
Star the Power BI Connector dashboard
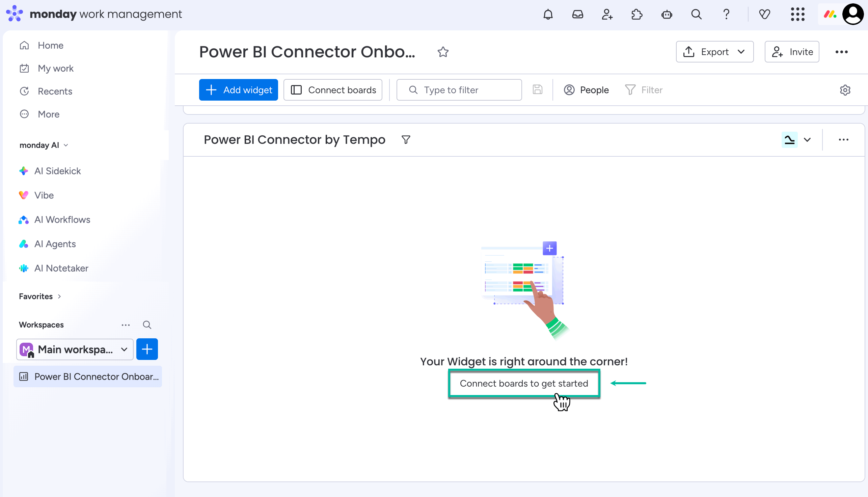[x=443, y=52]
